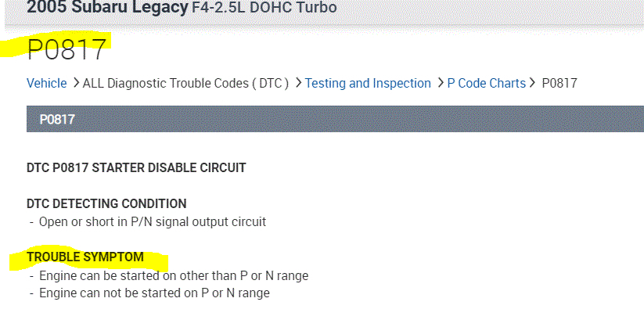Click the chevron before Testing and Inspection
The height and width of the screenshot is (327, 644).
click(x=298, y=84)
